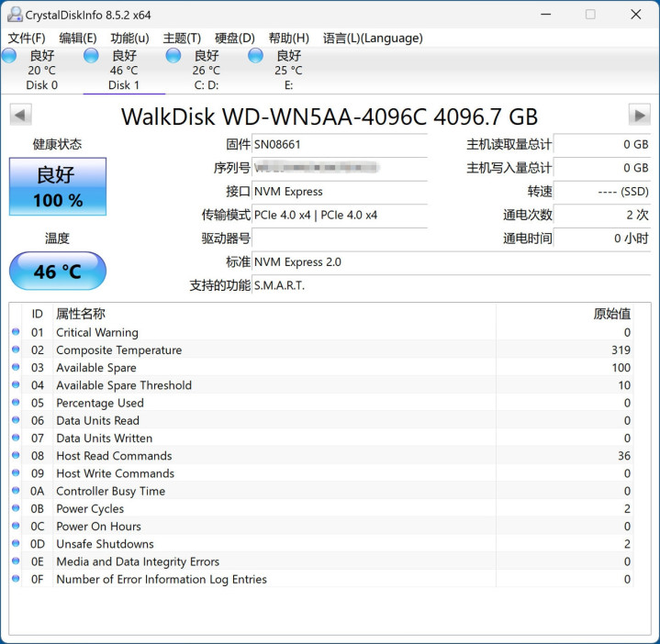Select the Power Cycles attribute name
660x644 pixels.
click(90, 508)
